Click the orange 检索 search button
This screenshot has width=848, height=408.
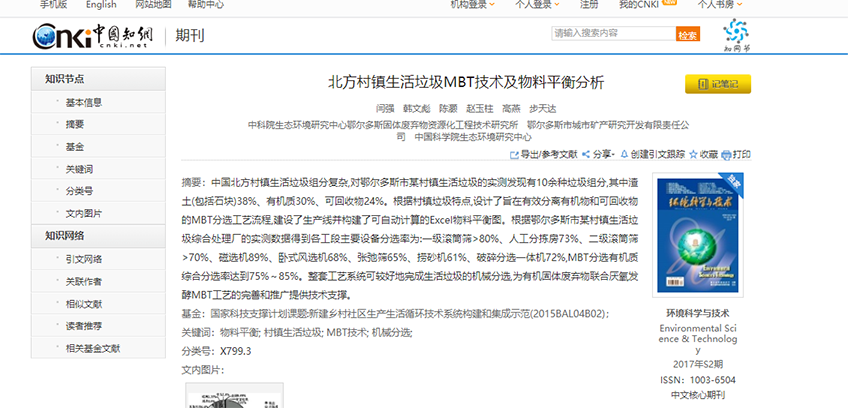click(x=688, y=34)
